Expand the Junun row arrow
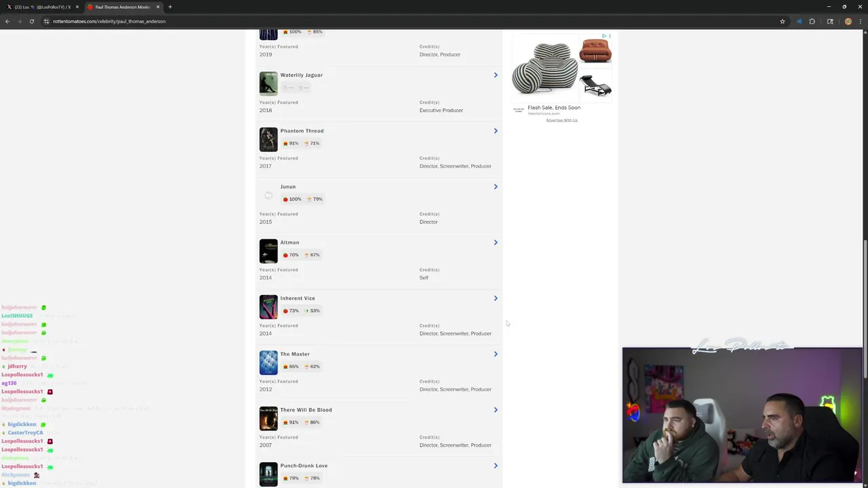 click(496, 186)
